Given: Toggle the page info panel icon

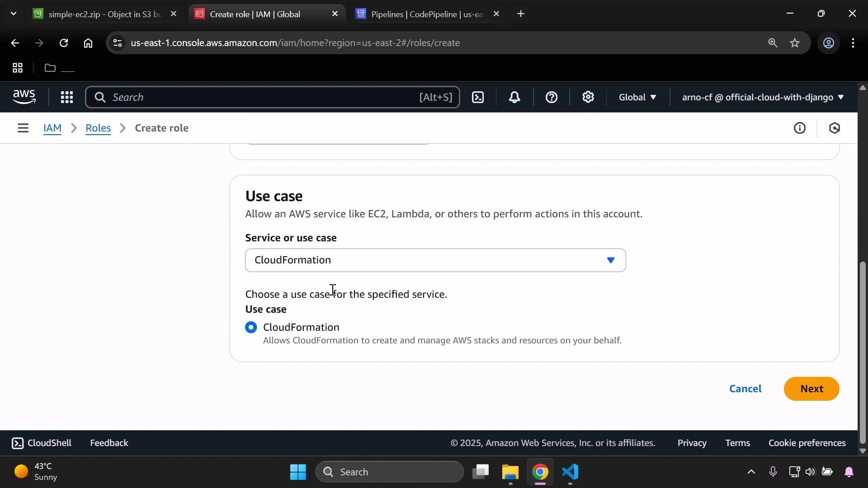Looking at the screenshot, I should 800,128.
